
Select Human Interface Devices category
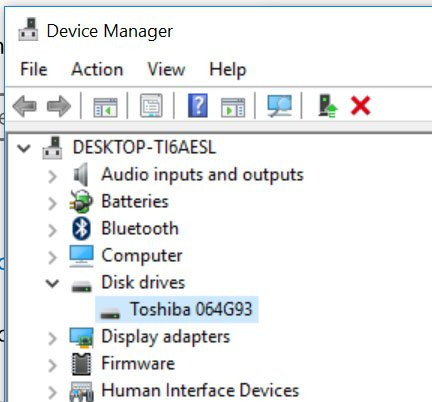(200, 390)
